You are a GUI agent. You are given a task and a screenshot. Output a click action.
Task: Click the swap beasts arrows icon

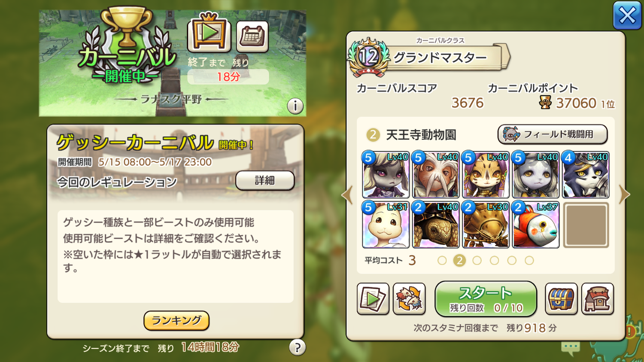tap(409, 299)
